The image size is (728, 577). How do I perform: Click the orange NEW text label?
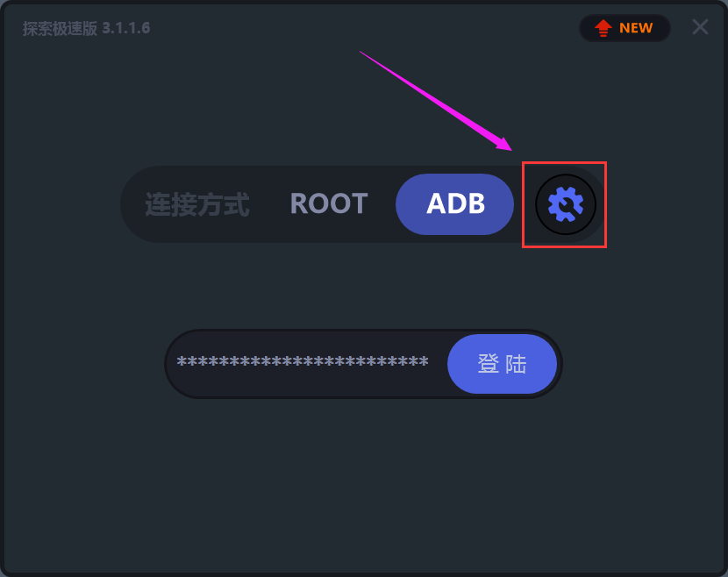[x=636, y=28]
